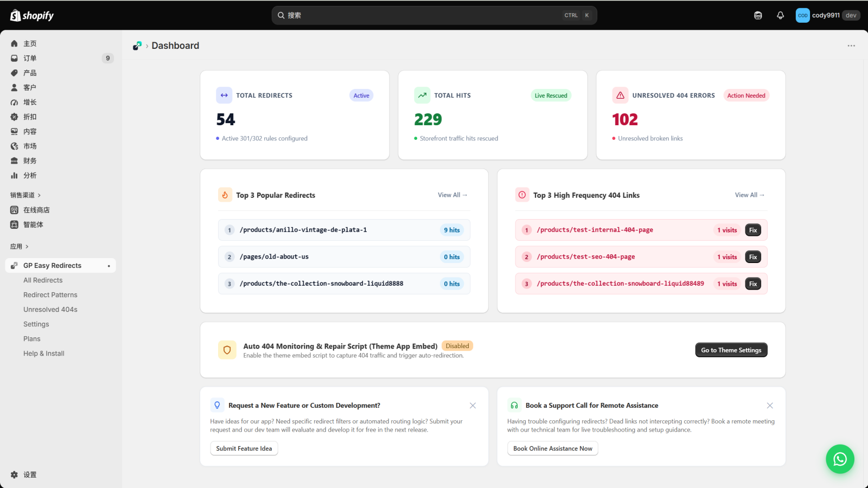Screen dimensions: 868x488
Task: Open View All for Popular Redirects
Action: pyautogui.click(x=452, y=195)
